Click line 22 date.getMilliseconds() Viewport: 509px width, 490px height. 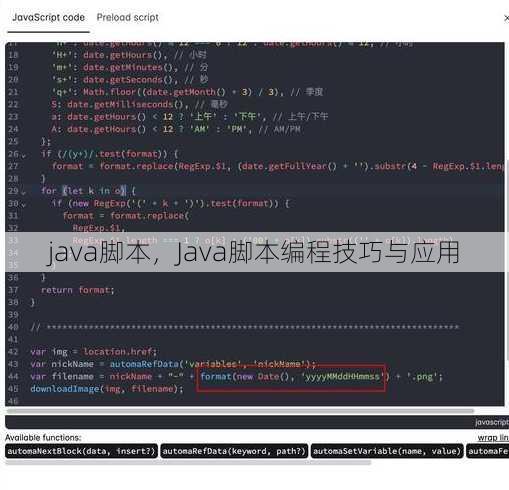click(120, 104)
